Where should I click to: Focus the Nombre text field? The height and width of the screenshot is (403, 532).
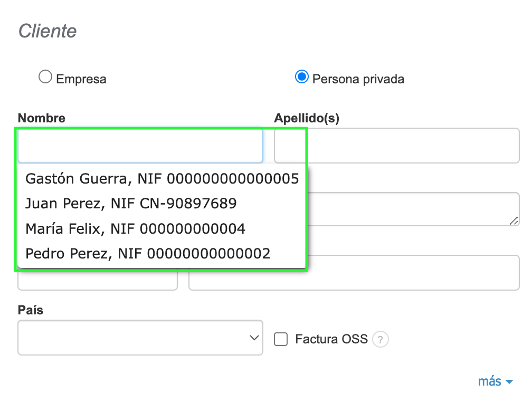coord(140,146)
